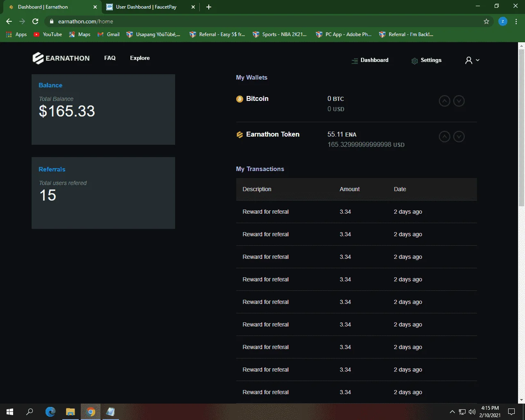Go to Dashboard in the site header
Screen dimensions: 525x420
click(370, 60)
